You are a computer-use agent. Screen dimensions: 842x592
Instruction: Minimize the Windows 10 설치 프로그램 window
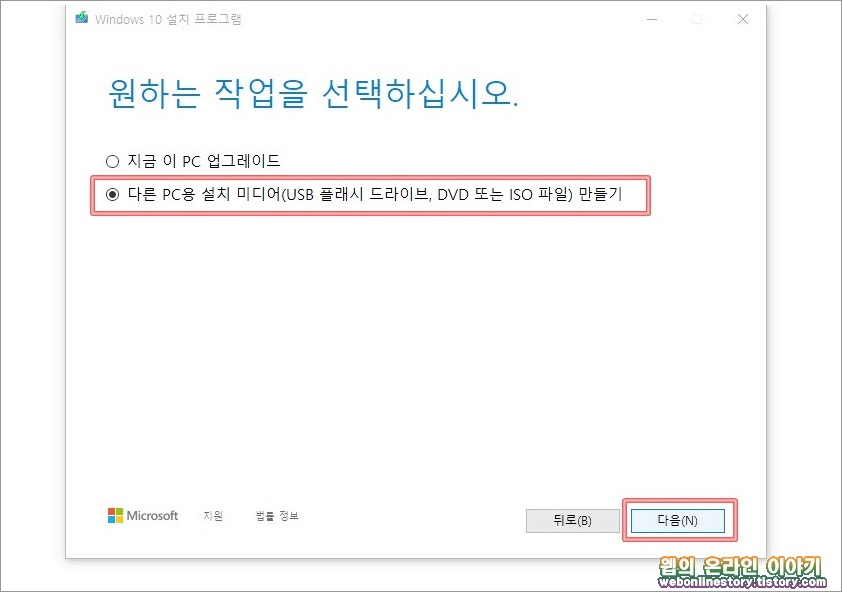pos(652,19)
